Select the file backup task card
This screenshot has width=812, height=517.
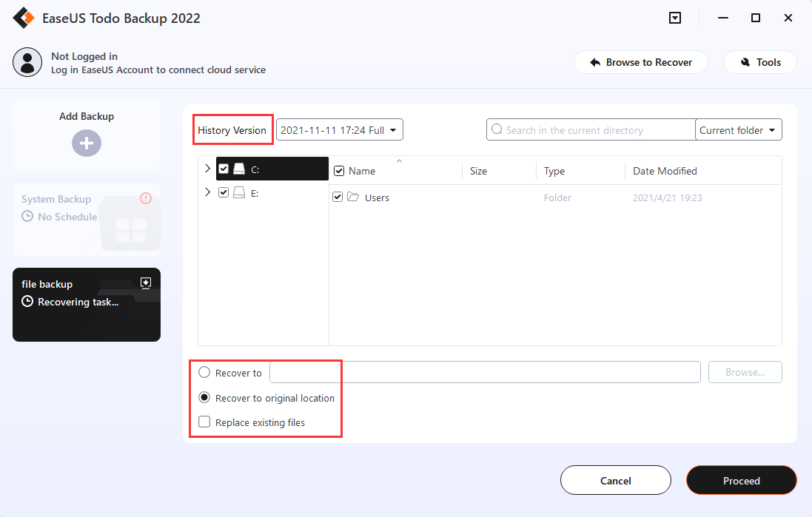pos(87,304)
